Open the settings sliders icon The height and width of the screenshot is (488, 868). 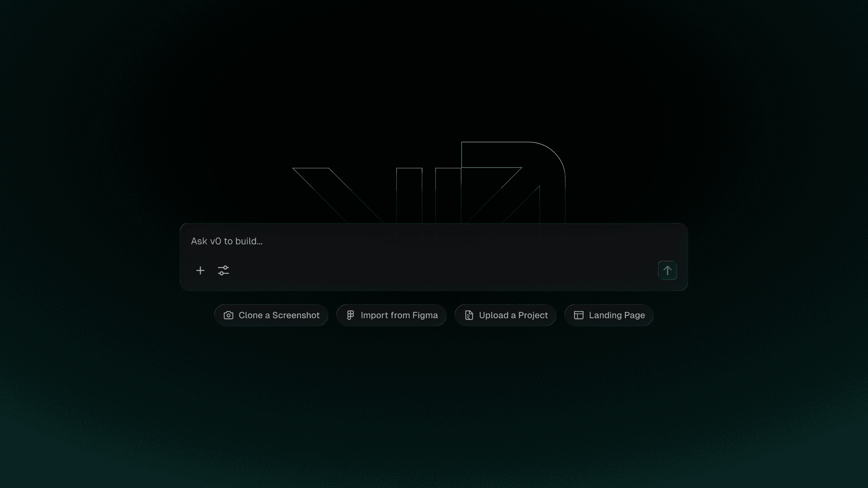point(223,270)
